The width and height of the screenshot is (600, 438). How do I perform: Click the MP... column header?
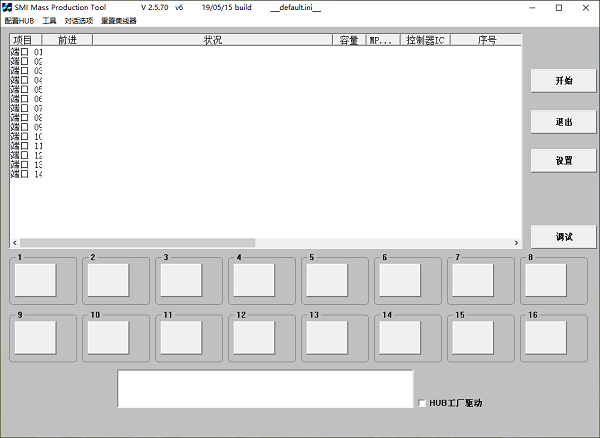[x=383, y=40]
